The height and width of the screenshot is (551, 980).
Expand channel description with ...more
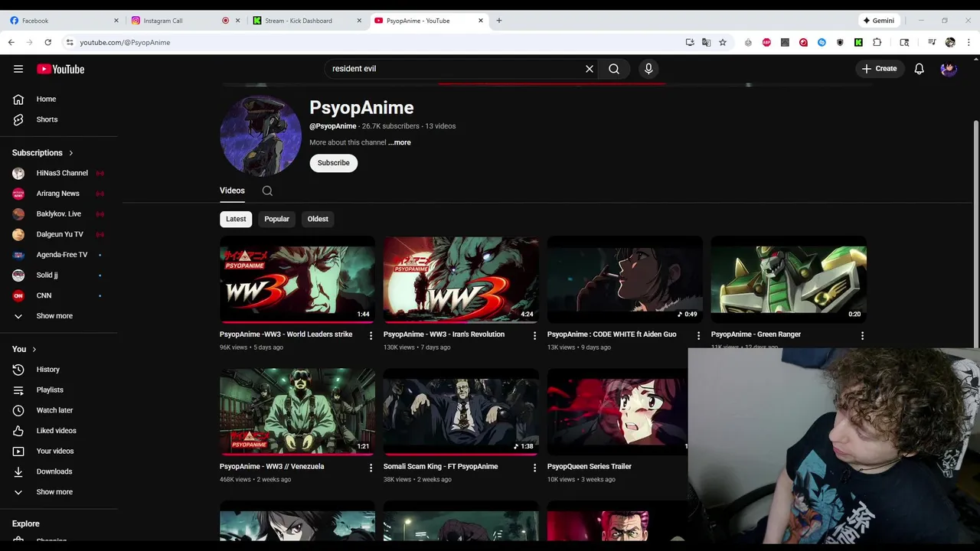400,142
